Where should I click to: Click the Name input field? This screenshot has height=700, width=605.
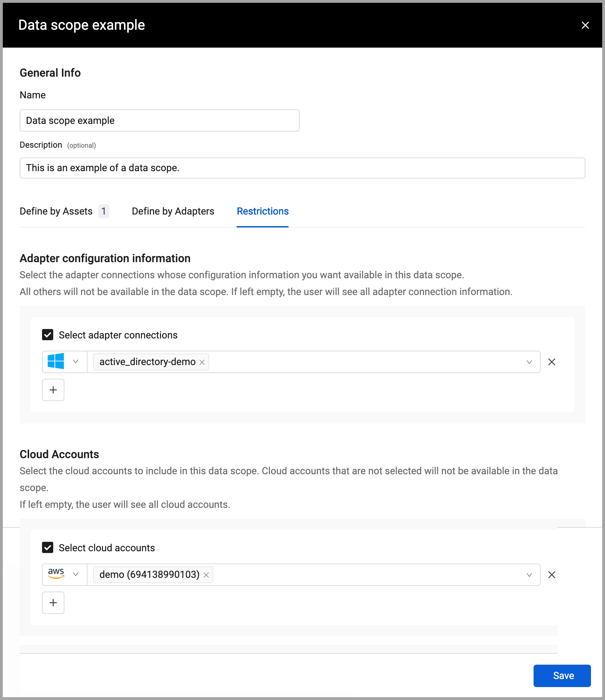tap(159, 120)
